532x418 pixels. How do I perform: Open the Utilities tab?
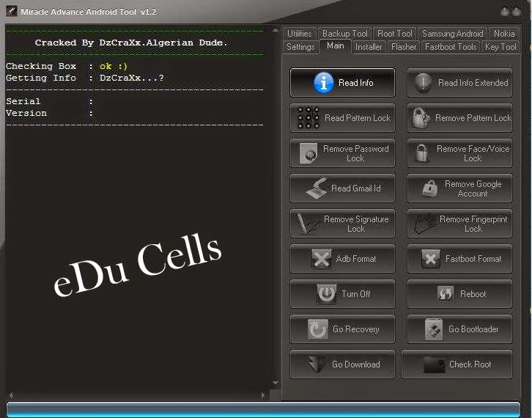[299, 34]
